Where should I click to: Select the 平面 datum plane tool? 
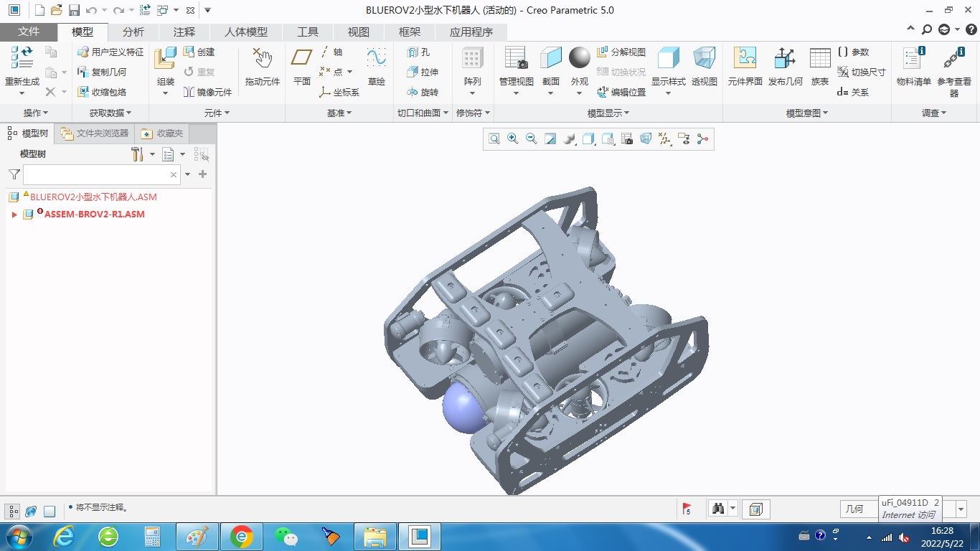coord(302,60)
